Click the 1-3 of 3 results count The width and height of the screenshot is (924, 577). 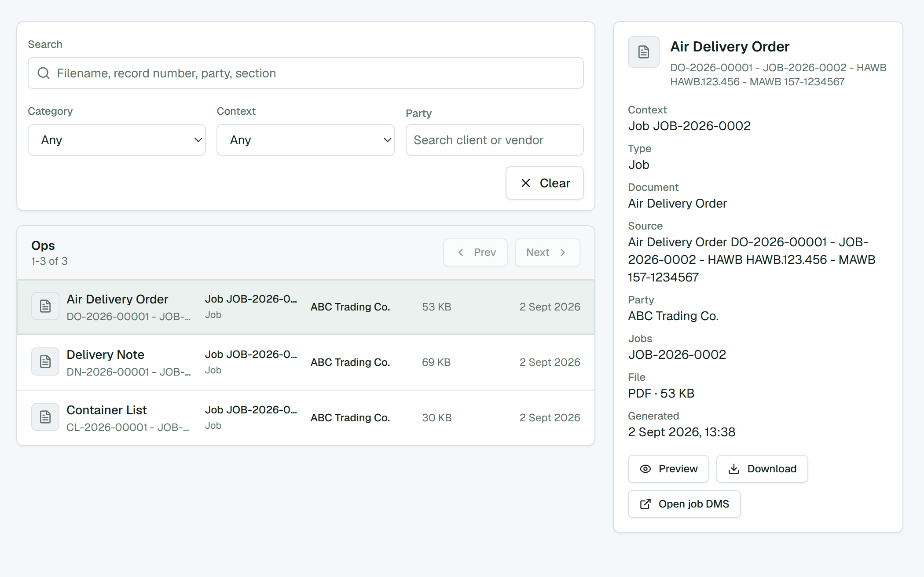pos(49,261)
